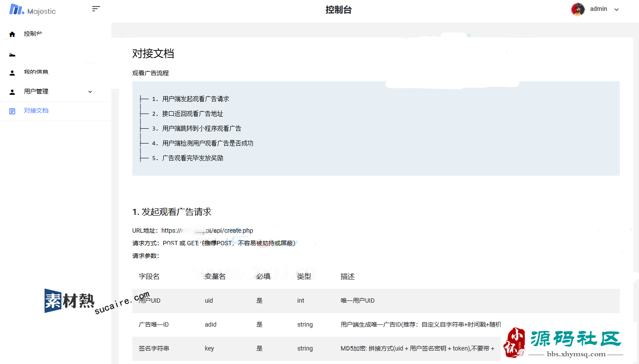Toggle the sidebar with the hamburger icon

[96, 9]
